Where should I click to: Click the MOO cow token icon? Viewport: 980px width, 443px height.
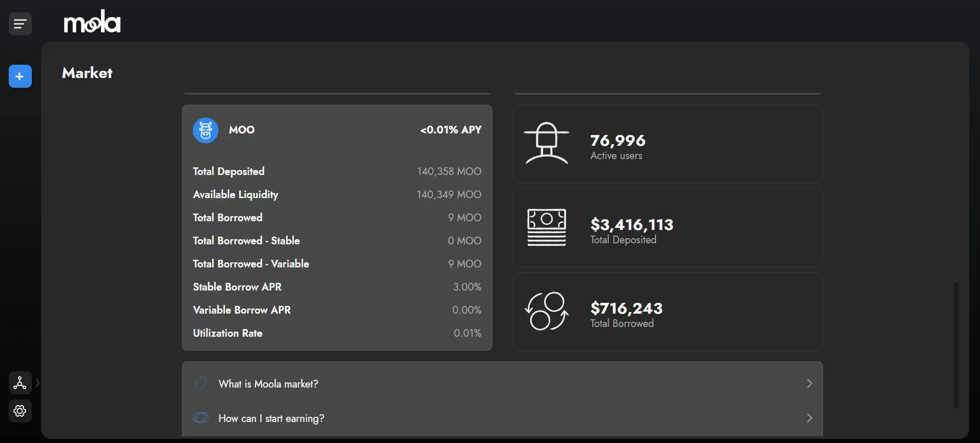206,130
